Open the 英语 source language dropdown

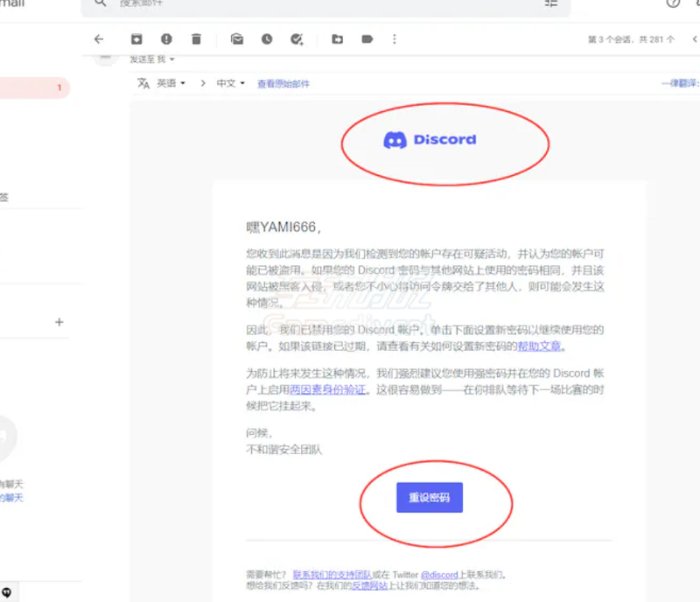click(x=171, y=83)
